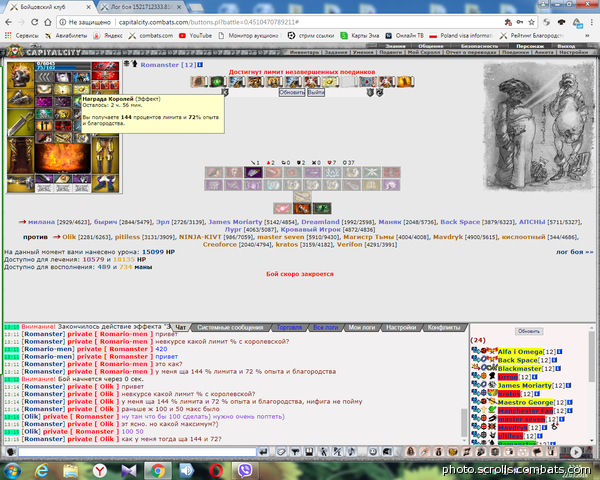Open info icon next to Romanster [12]

[x=200, y=65]
